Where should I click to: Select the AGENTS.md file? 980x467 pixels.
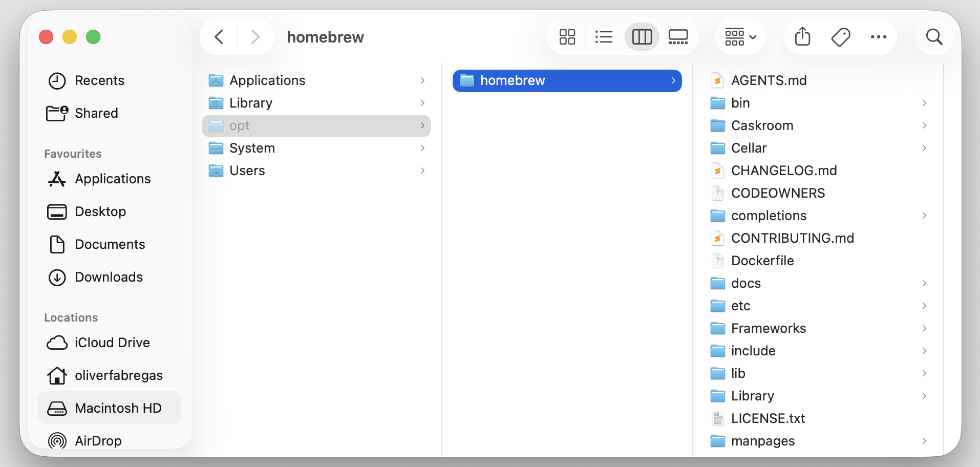click(818, 80)
